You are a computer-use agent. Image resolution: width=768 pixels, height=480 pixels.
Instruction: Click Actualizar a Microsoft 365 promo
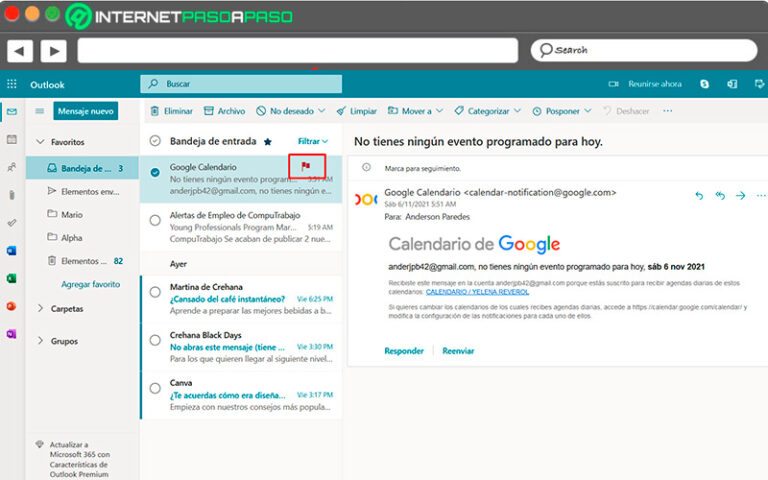(x=79, y=459)
